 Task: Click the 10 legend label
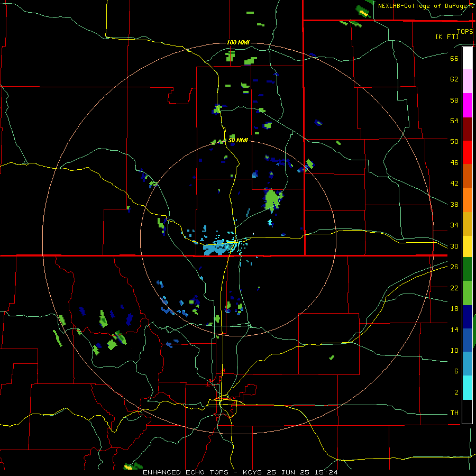pos(454,351)
